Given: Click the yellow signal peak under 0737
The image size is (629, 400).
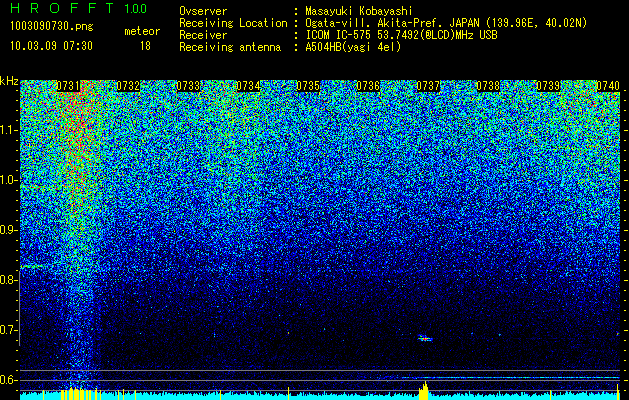Looking at the screenshot, I should [x=424, y=391].
